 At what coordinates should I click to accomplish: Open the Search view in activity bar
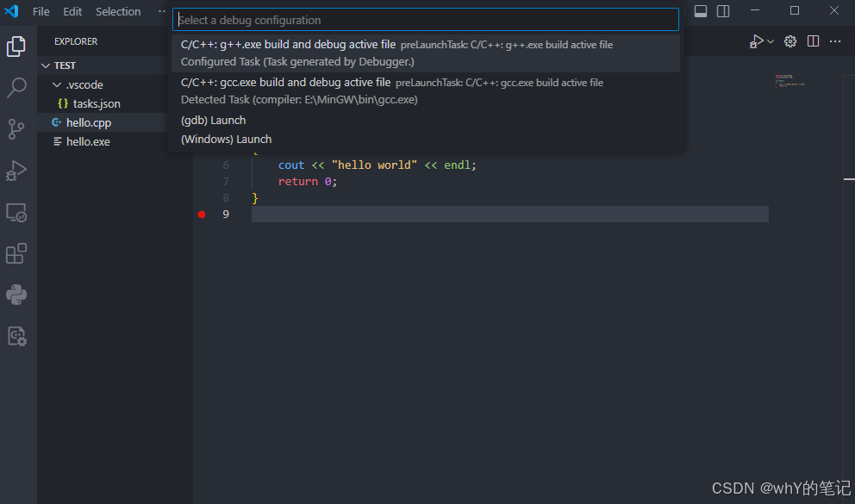(x=16, y=87)
